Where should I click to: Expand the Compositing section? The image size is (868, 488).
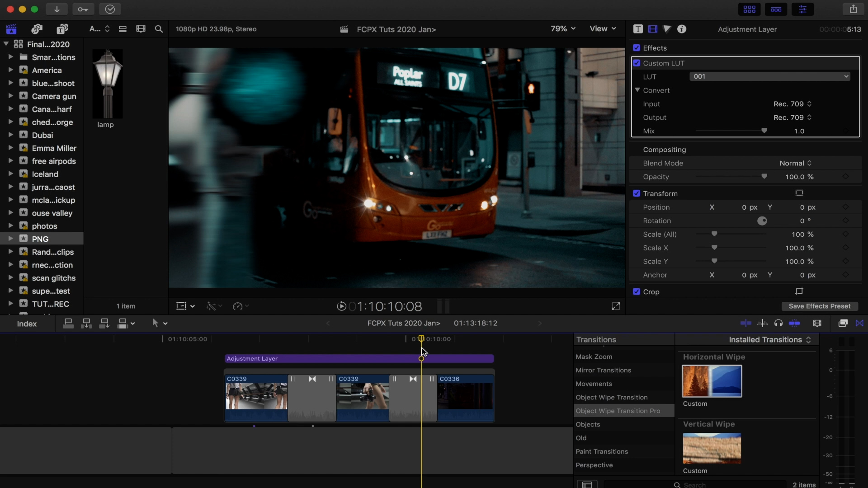[664, 149]
